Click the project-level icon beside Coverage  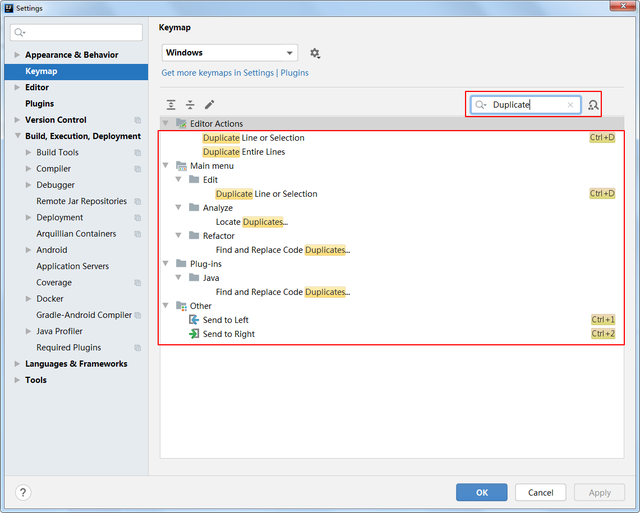pos(138,282)
